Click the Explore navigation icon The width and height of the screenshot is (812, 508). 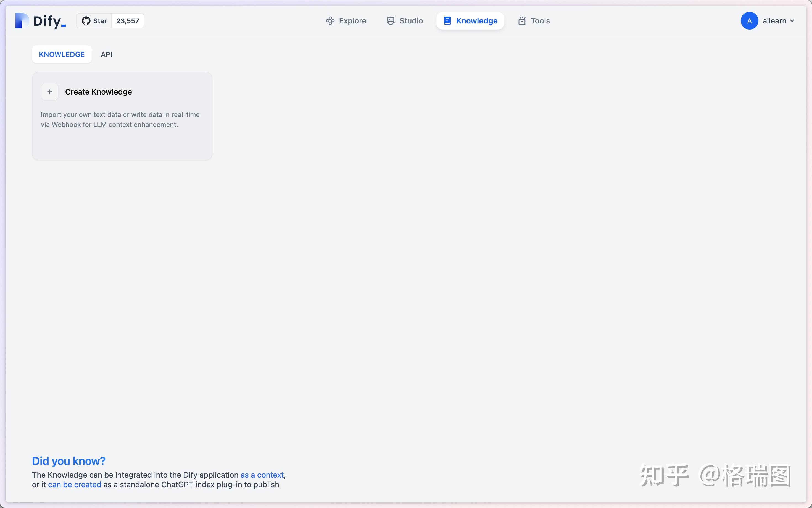pos(330,21)
